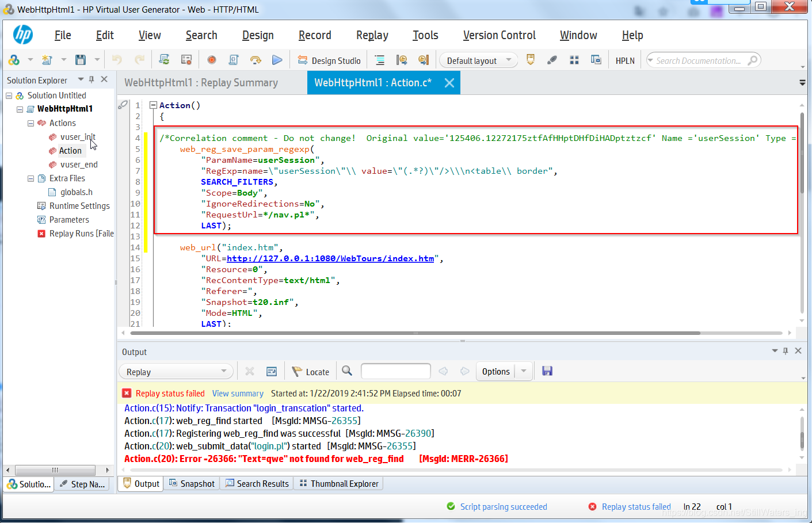Open the File menu
This screenshot has height=523, width=812.
click(63, 35)
